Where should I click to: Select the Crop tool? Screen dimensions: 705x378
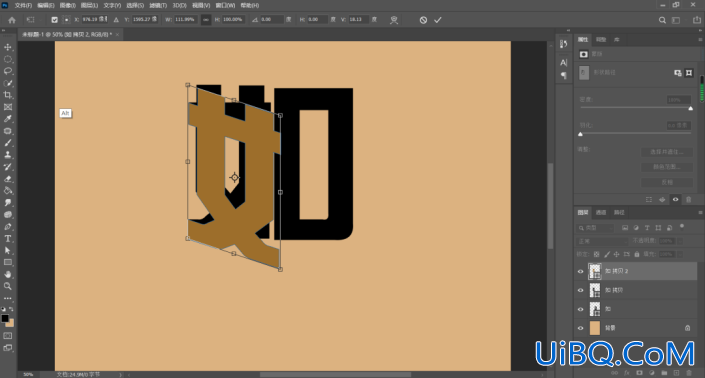(8, 95)
